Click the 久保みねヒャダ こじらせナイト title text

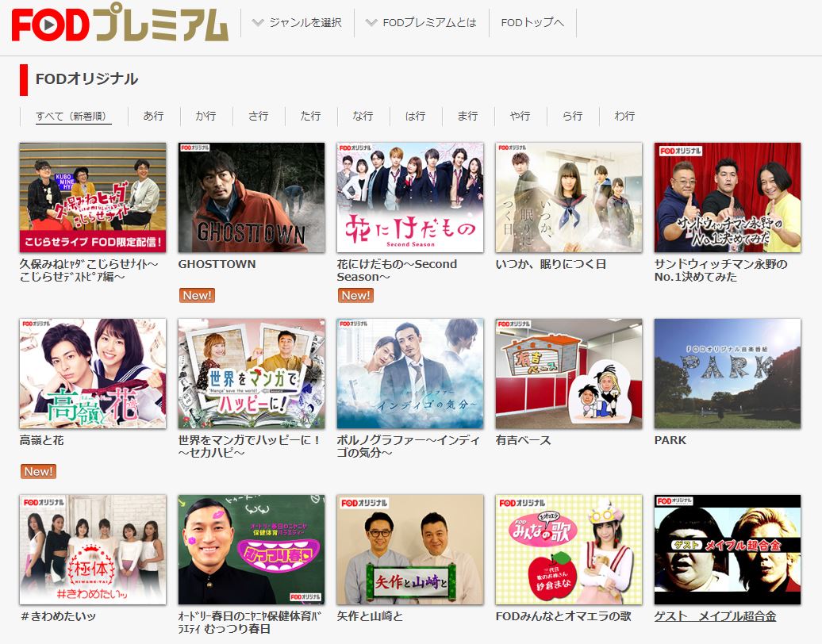[x=89, y=270]
